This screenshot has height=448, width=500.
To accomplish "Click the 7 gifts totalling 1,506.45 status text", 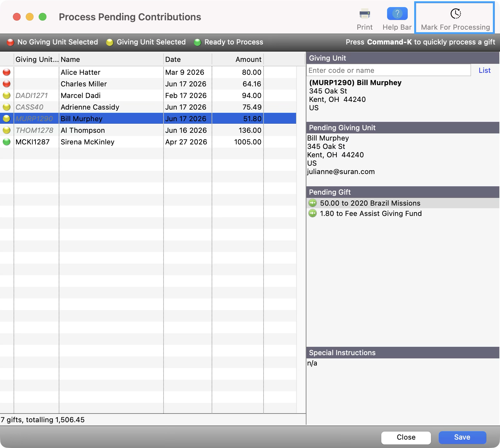I will (43, 420).
